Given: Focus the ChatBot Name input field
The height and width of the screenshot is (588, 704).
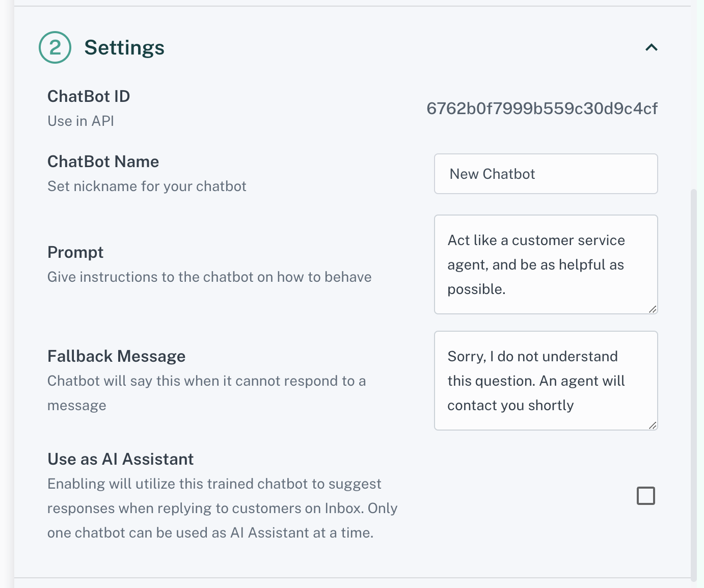Looking at the screenshot, I should pyautogui.click(x=546, y=174).
